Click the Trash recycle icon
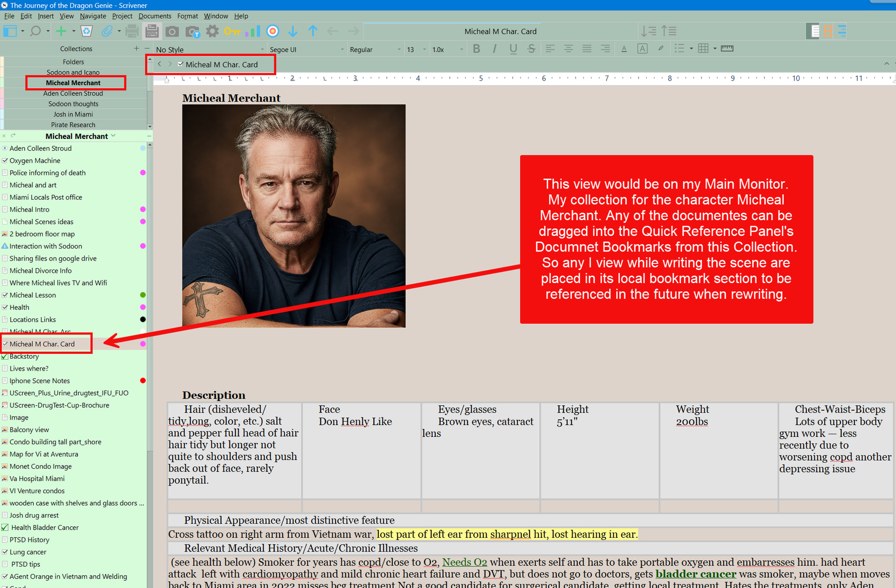Viewport: 896px width, 588px height. point(86,31)
